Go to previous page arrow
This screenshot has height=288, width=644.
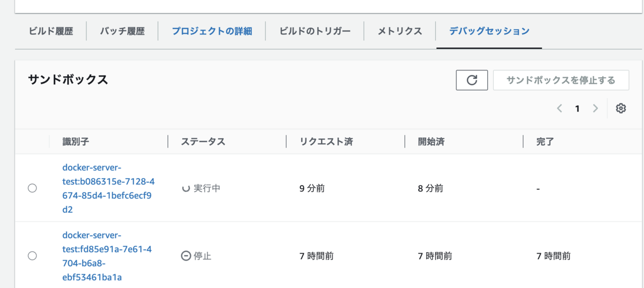point(559,108)
